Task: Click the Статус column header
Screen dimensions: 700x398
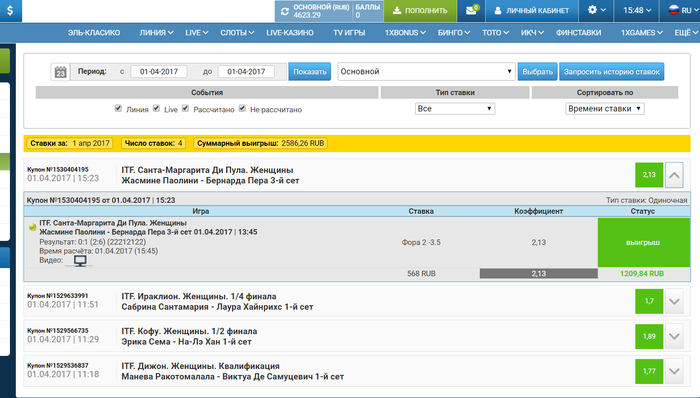Action: [642, 211]
